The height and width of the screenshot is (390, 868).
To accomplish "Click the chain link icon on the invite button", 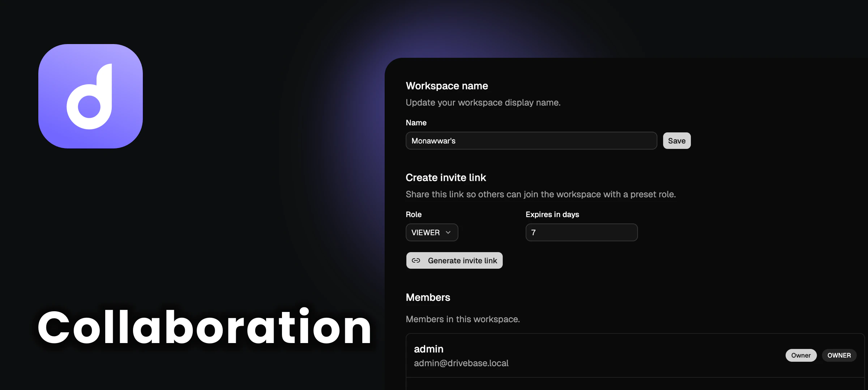I will click(416, 260).
